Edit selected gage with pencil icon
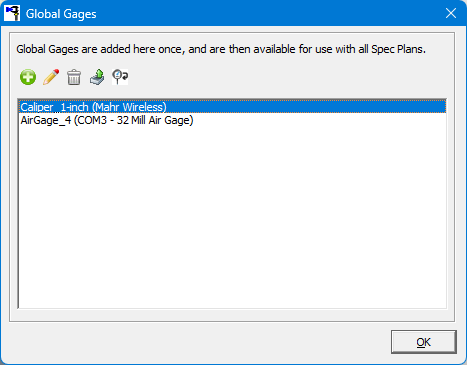 pos(51,77)
